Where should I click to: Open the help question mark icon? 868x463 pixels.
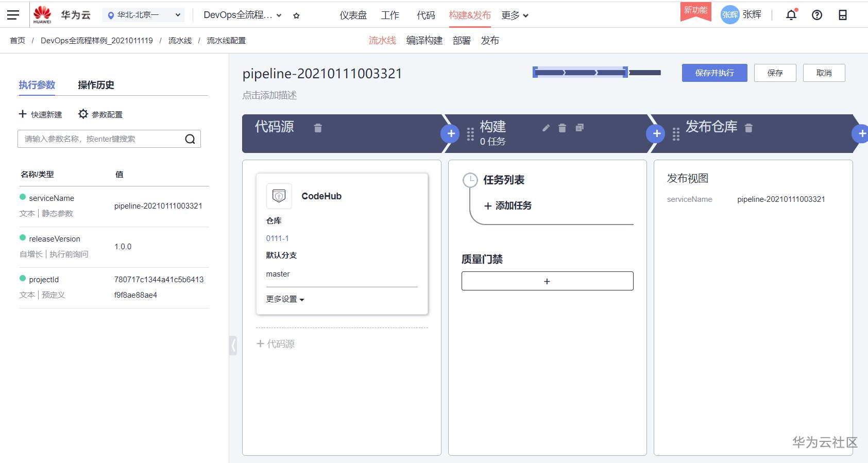[x=817, y=15]
